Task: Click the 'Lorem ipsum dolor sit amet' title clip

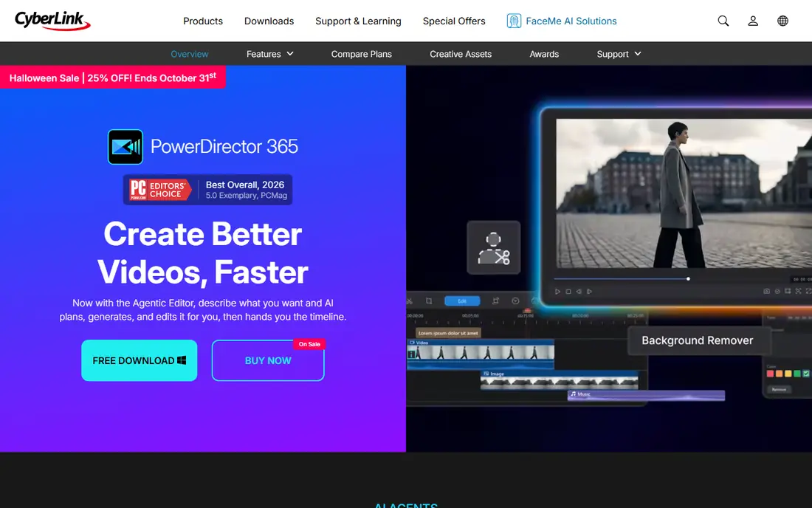Action: (x=449, y=333)
